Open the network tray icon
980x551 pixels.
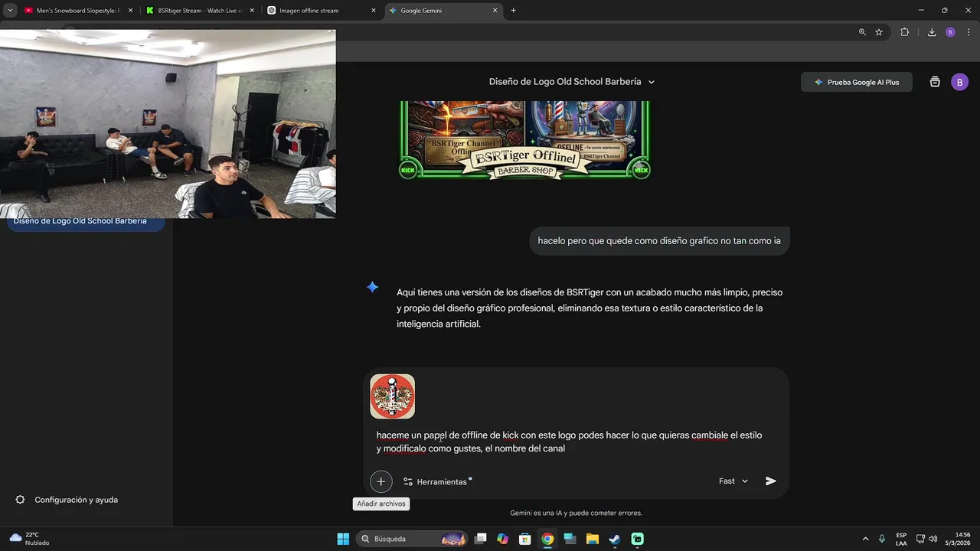click(920, 539)
